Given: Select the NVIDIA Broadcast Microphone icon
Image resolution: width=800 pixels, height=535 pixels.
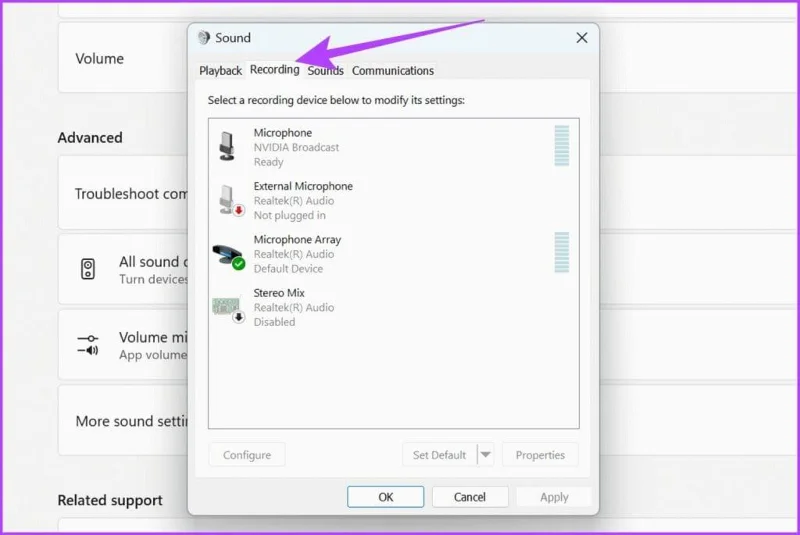Looking at the screenshot, I should pos(227,146).
